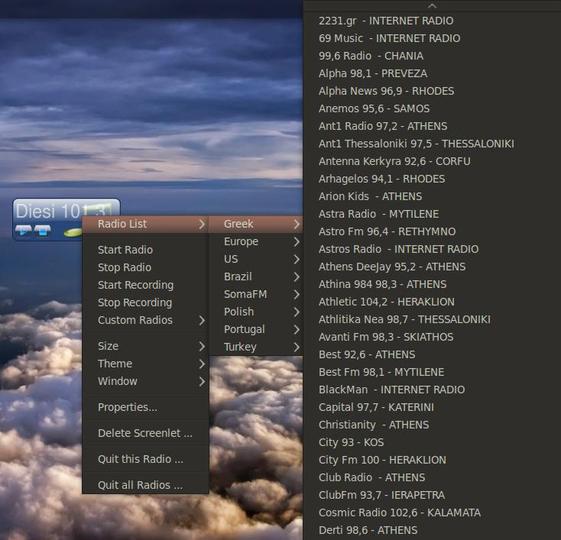Open the Radio List submenu
561x540 pixels.
coord(146,224)
